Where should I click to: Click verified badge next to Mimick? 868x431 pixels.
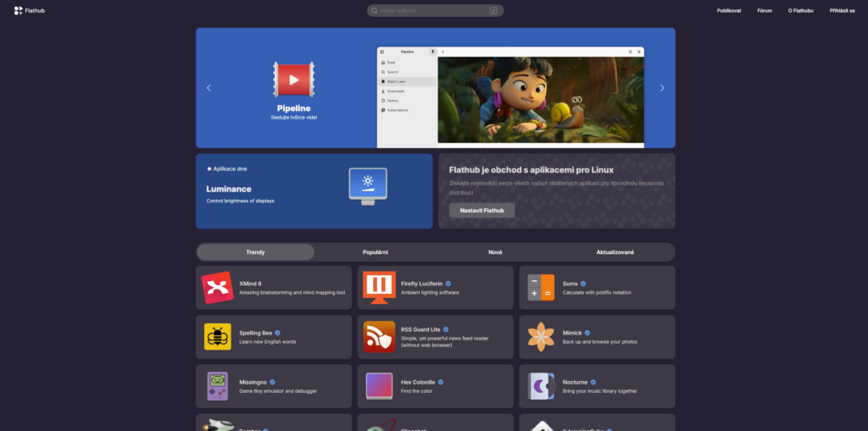point(587,333)
